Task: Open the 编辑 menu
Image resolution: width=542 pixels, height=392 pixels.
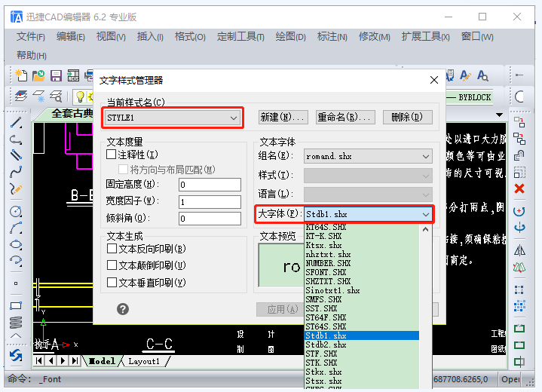Action: click(x=71, y=36)
